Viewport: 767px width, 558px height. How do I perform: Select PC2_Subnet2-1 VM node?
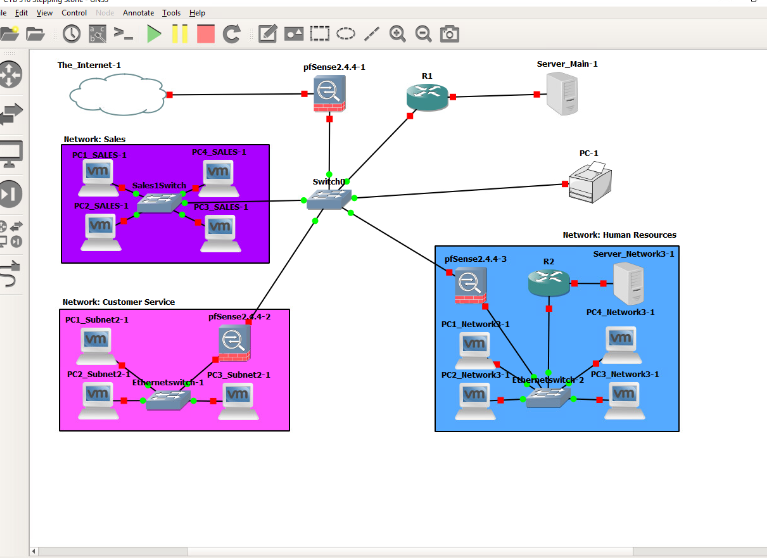coord(98,400)
